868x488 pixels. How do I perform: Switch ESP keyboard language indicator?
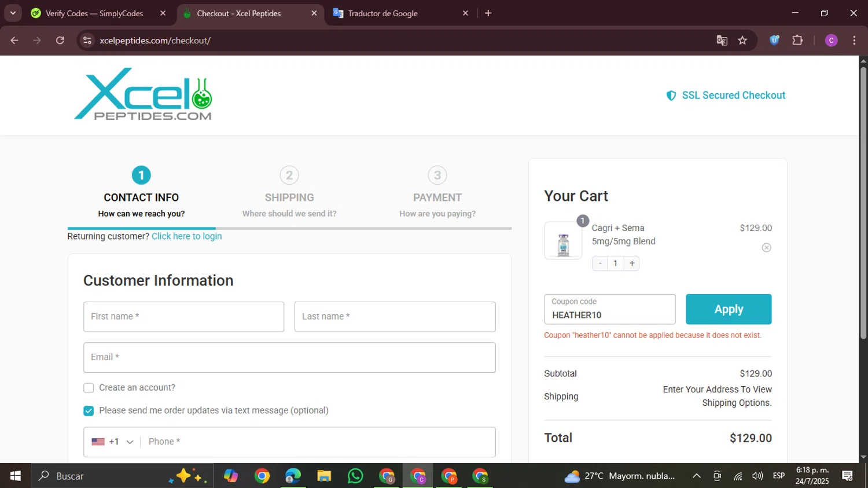(x=779, y=476)
